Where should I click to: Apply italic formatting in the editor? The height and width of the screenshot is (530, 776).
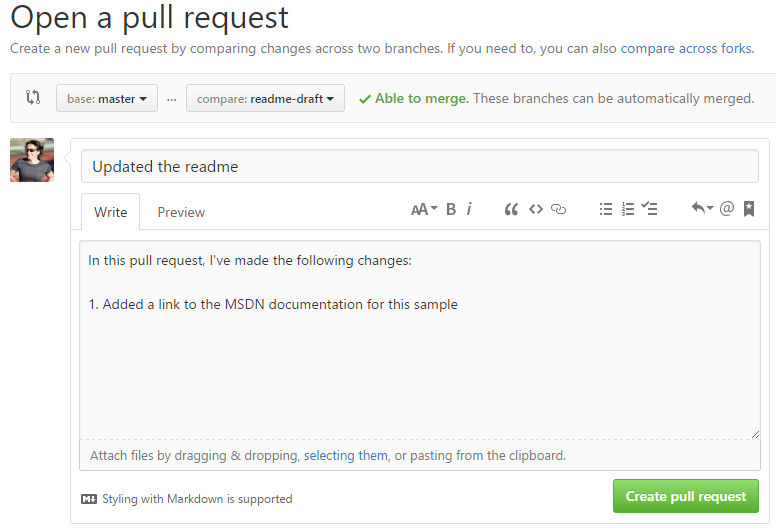click(469, 209)
